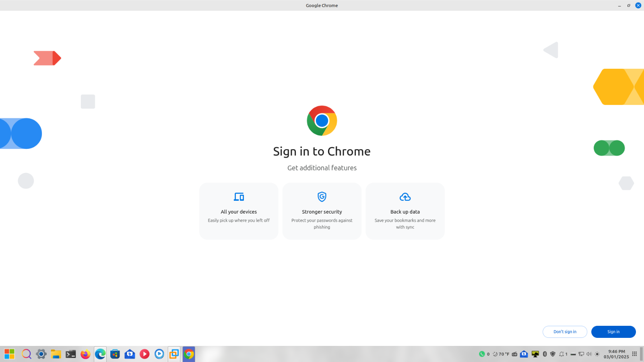Open the weather applet showing 70 °F
The image size is (644, 362).
[501, 354]
